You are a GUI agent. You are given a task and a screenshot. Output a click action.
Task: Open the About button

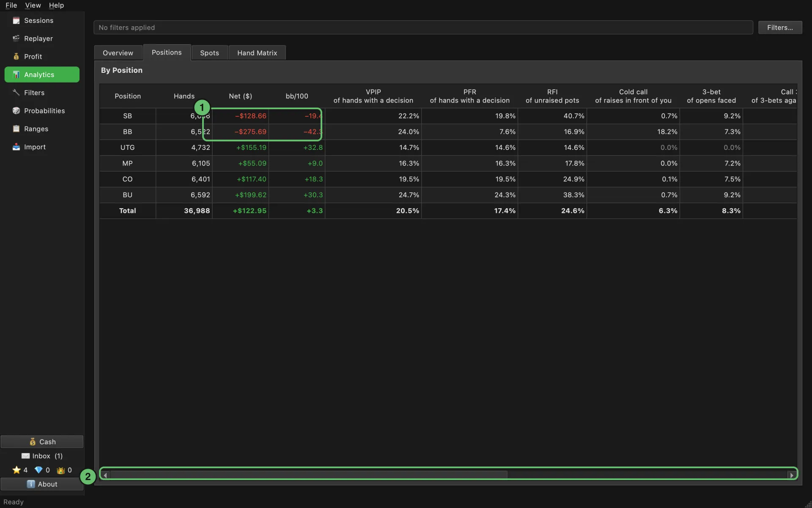coord(42,484)
